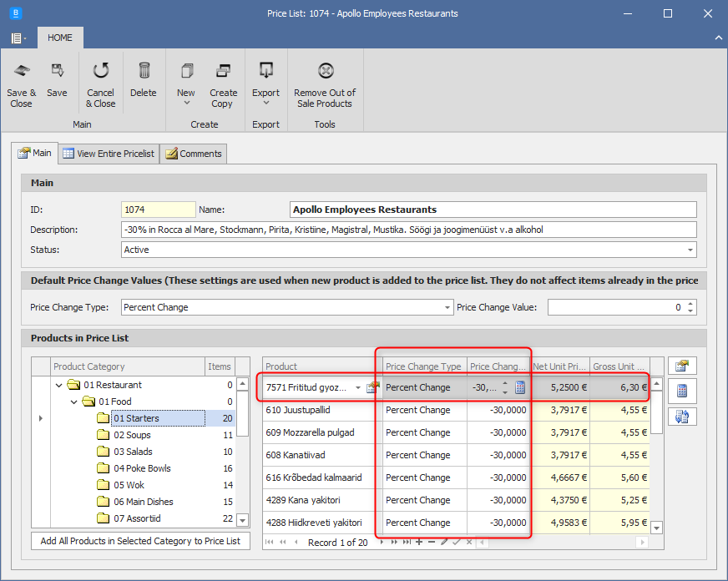The width and height of the screenshot is (728, 581).
Task: Click Add All Products in Selected Category
Action: (x=140, y=541)
